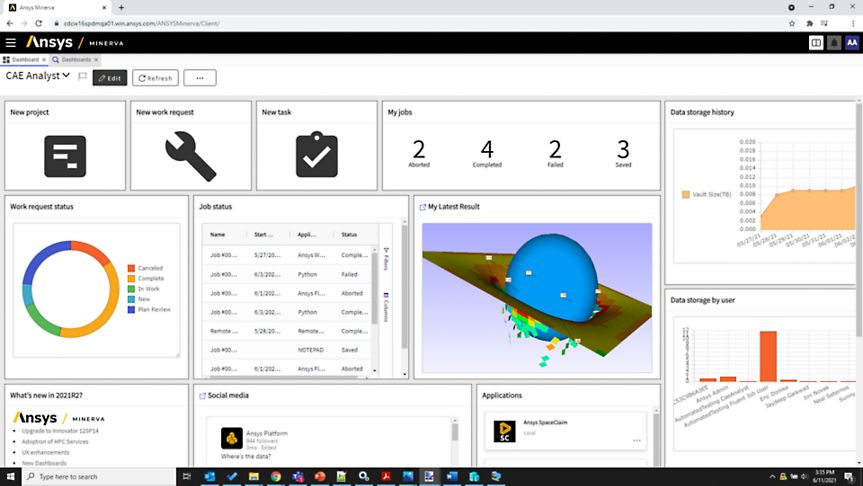
Task: Open a new browser tab
Action: click(121, 8)
